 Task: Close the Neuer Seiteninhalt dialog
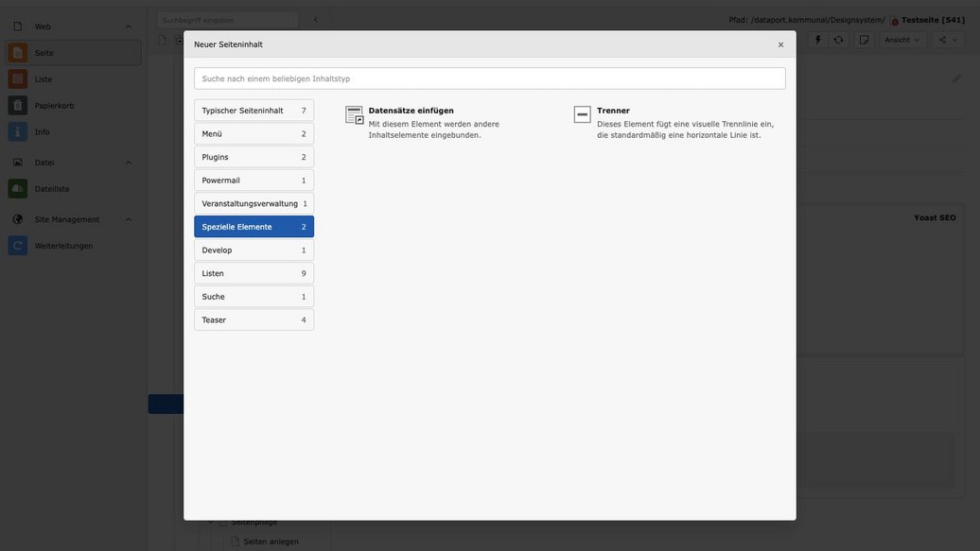click(780, 44)
